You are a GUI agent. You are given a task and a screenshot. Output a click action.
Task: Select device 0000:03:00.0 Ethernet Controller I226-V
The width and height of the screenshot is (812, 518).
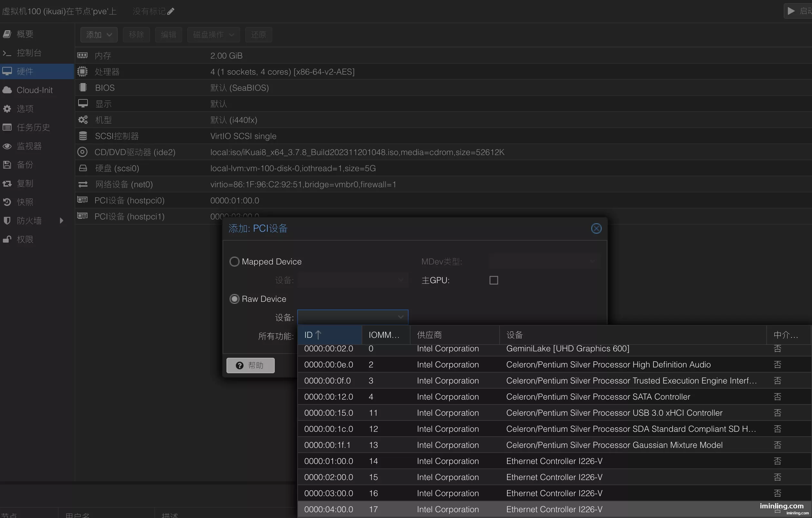pyautogui.click(x=554, y=493)
